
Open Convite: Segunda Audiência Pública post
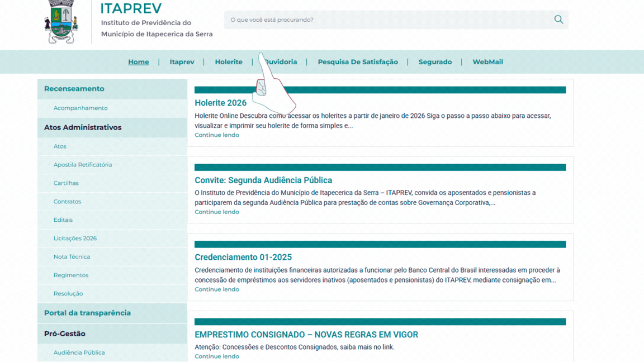tap(263, 180)
